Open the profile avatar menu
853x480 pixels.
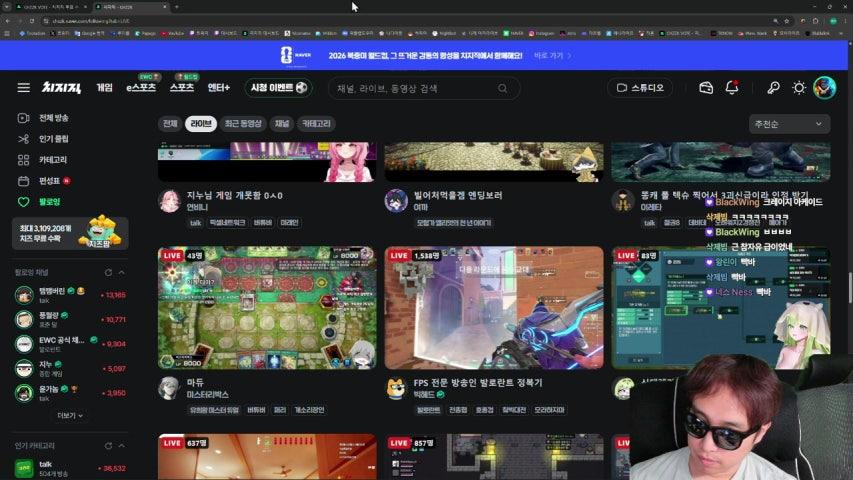coord(824,88)
